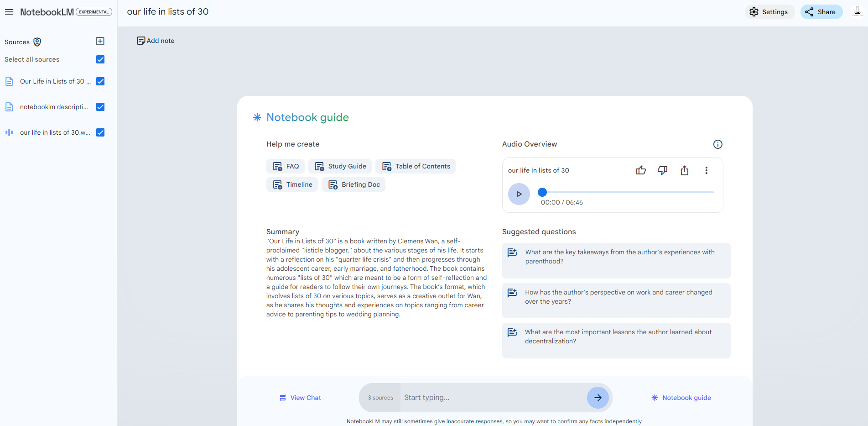
Task: Create a Study Guide
Action: click(x=340, y=166)
